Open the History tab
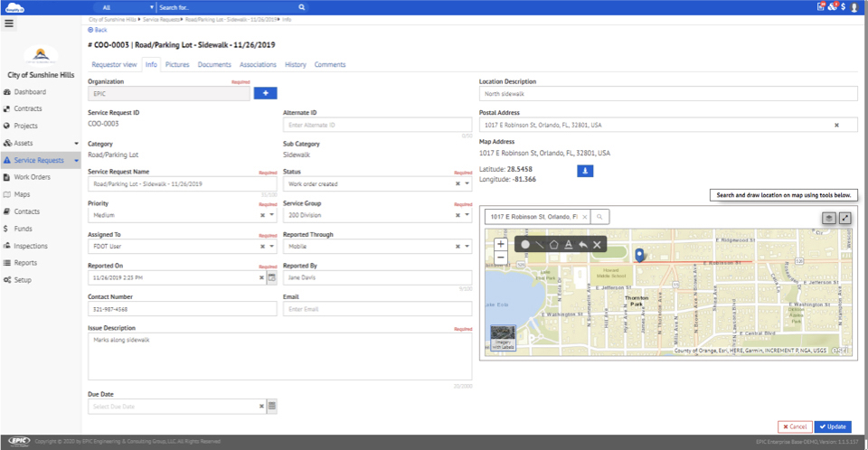The width and height of the screenshot is (868, 450). tap(295, 65)
